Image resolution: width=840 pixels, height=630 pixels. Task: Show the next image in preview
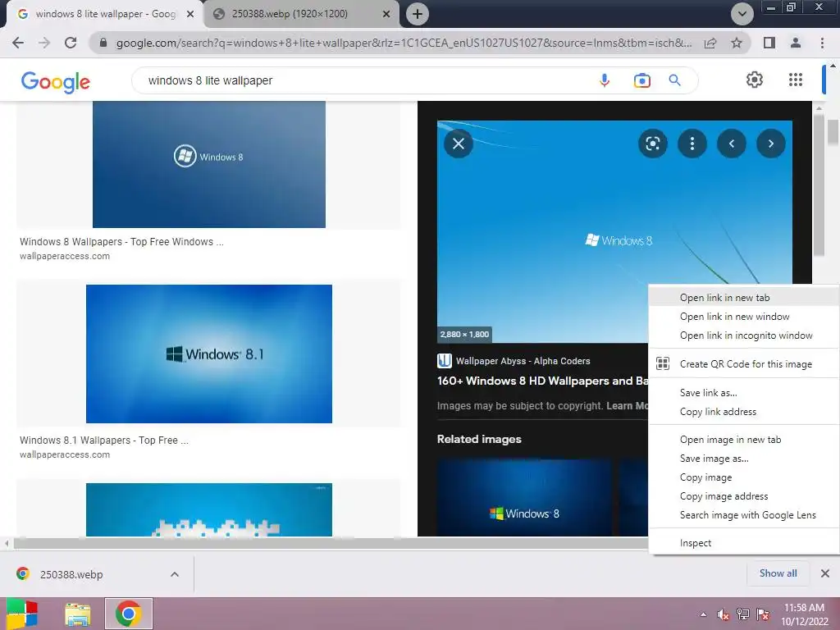coord(771,144)
